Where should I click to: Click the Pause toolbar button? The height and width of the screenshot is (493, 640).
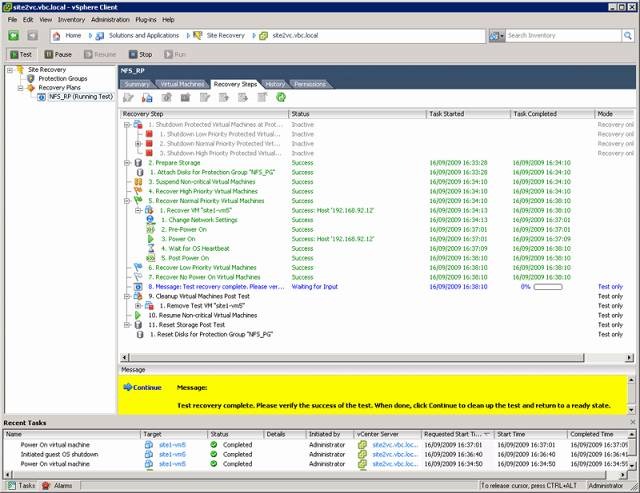pos(58,54)
